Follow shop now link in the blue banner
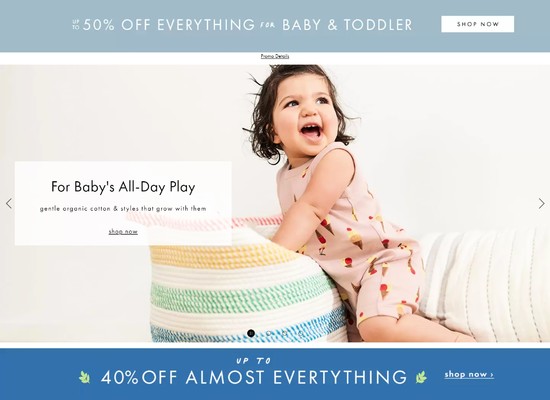The image size is (550, 400). click(x=469, y=374)
